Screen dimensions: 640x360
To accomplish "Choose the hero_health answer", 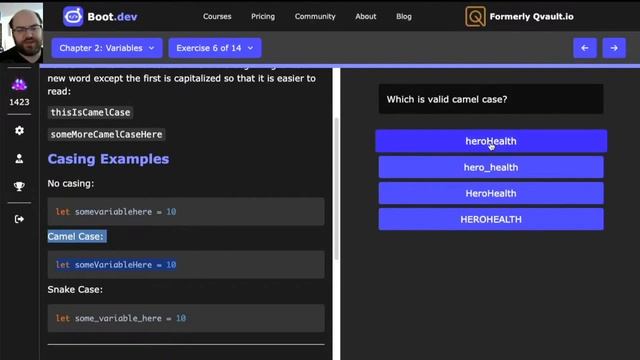I will (x=491, y=167).
